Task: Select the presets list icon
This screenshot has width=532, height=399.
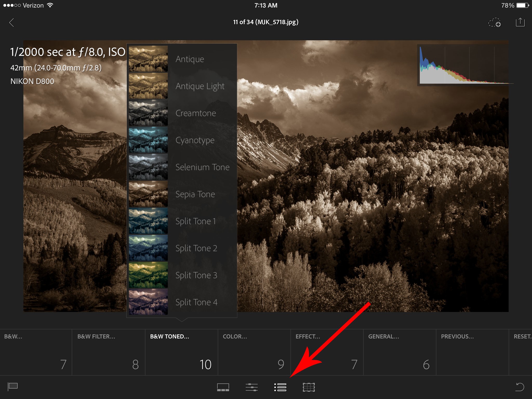Action: [x=280, y=387]
